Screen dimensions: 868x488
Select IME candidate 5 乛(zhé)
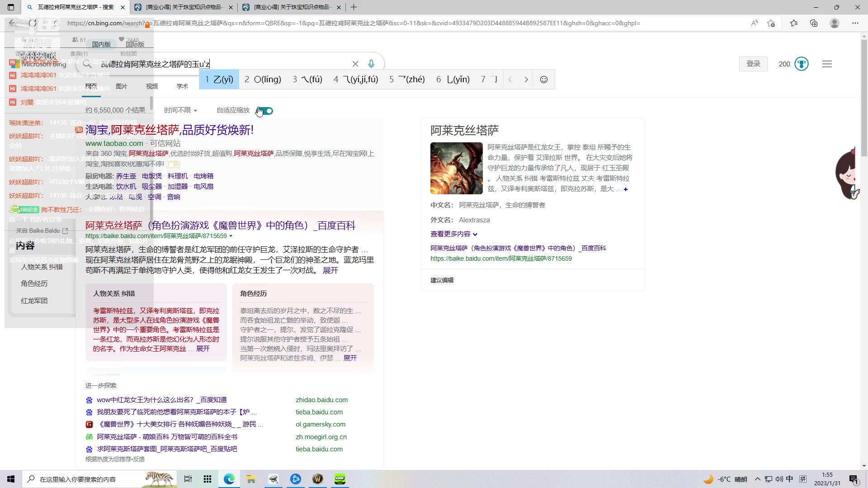coord(407,80)
